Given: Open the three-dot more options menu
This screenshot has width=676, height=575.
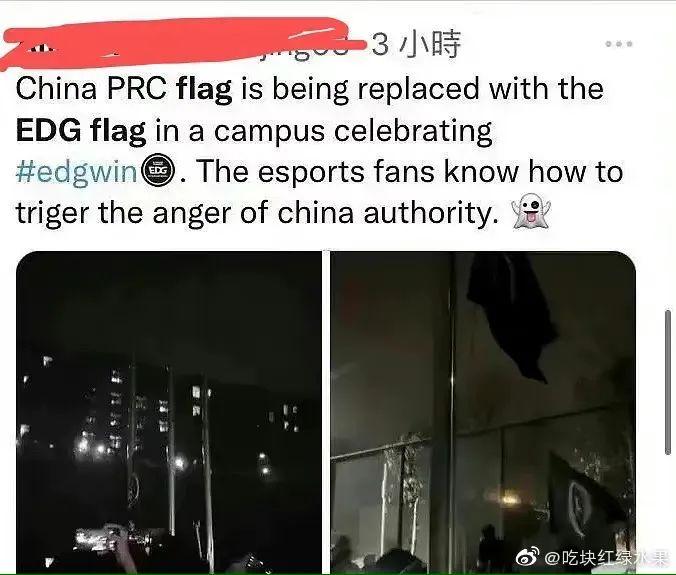Looking at the screenshot, I should click(x=619, y=44).
